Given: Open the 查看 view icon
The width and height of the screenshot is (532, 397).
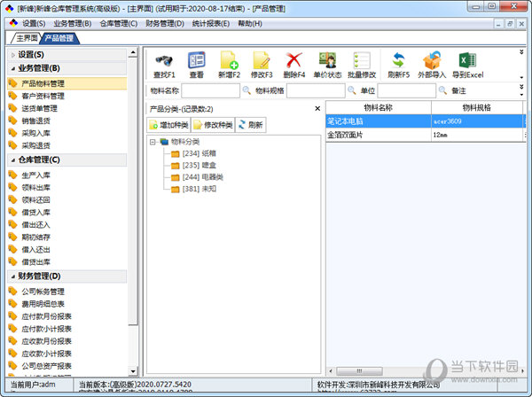Looking at the screenshot, I should [x=196, y=61].
